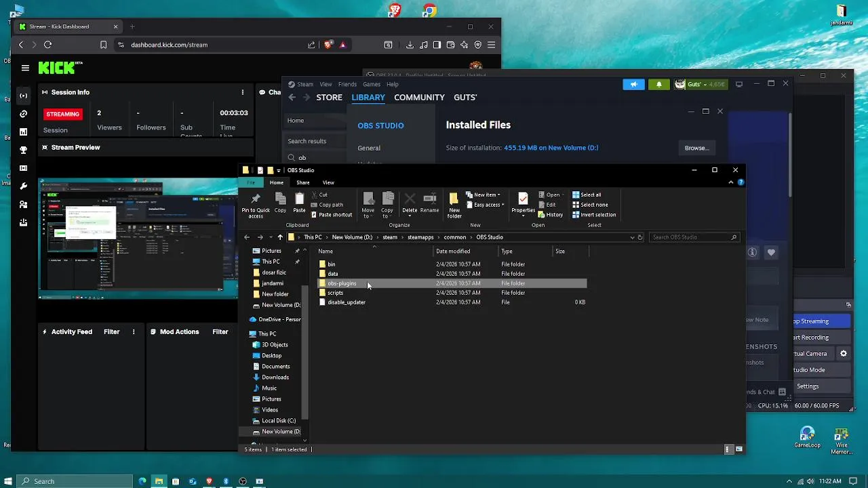Image resolution: width=868 pixels, height=488 pixels.
Task: Open Steam COMMUNITY tab
Action: tap(419, 98)
